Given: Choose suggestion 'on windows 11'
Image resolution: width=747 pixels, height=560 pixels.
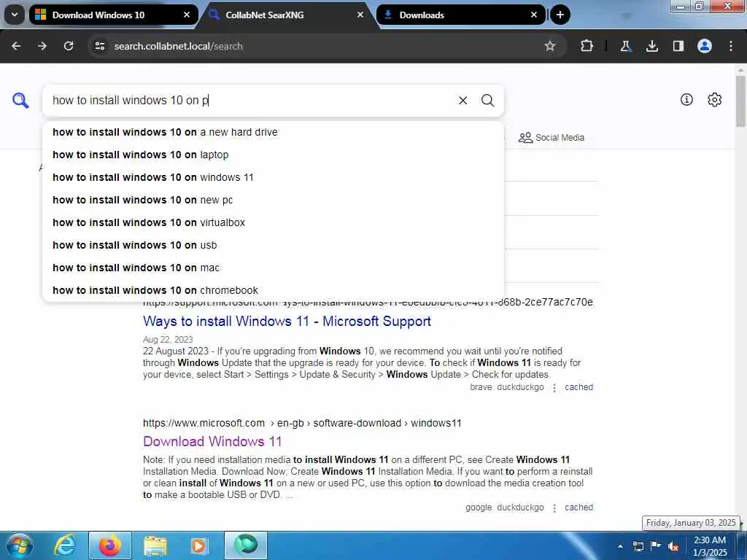Looking at the screenshot, I should [274, 178].
